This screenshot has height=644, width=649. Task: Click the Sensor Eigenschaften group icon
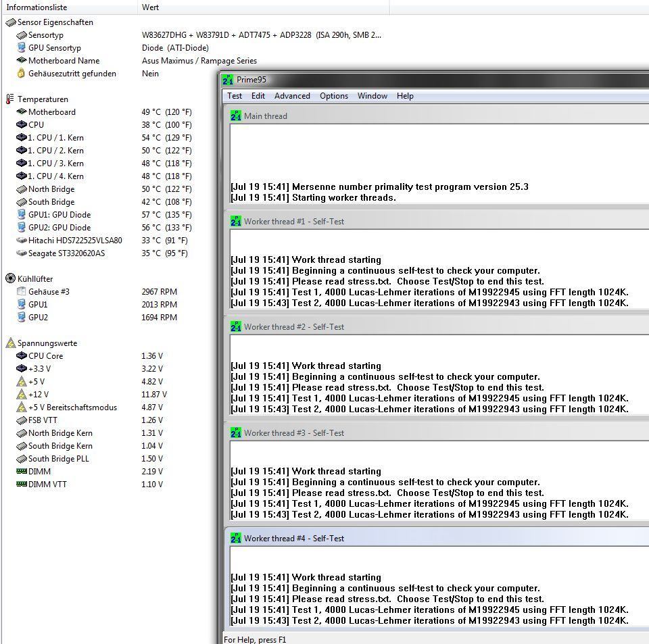pyautogui.click(x=11, y=22)
